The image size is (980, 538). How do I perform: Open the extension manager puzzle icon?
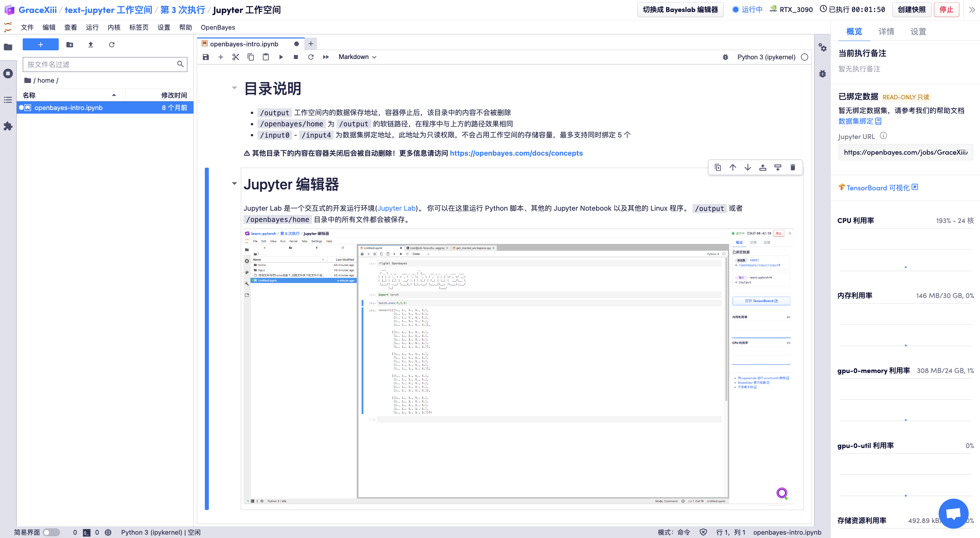coord(8,126)
